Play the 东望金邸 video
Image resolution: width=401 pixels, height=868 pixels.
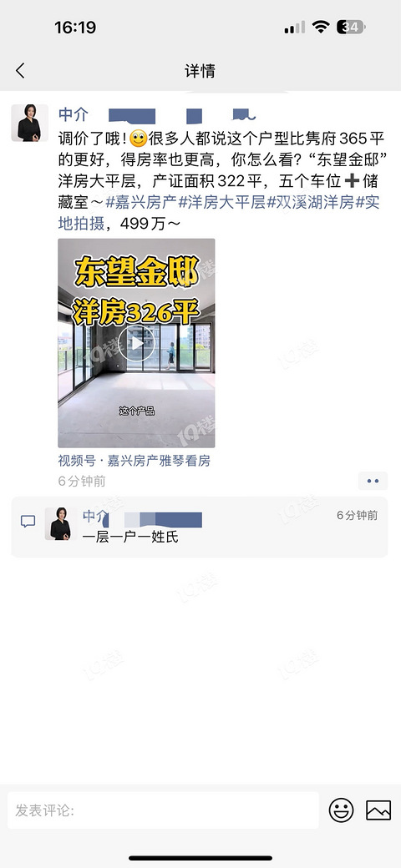[x=136, y=343]
